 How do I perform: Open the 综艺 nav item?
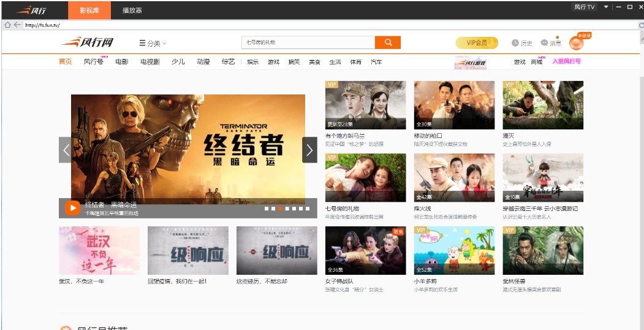point(229,61)
